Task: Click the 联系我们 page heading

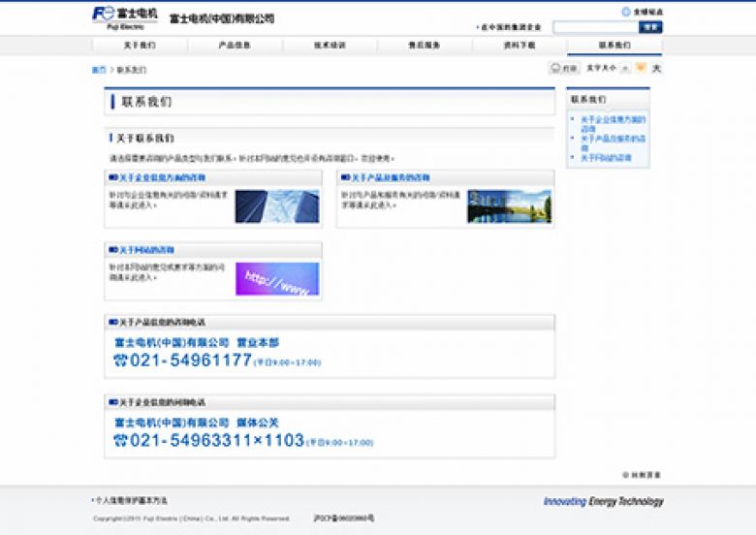Action: [x=146, y=102]
